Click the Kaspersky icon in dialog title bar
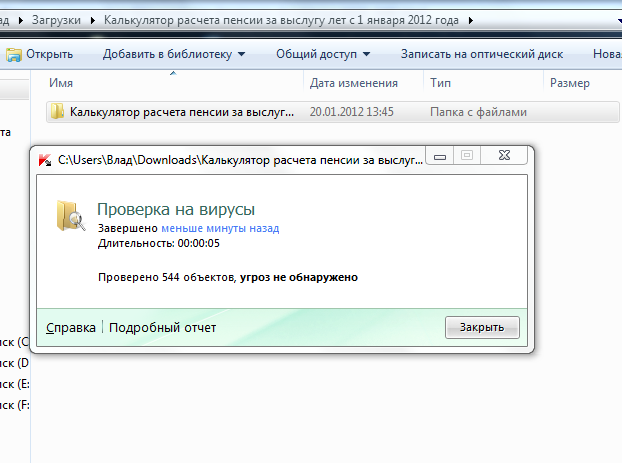The width and height of the screenshot is (622, 463). point(45,158)
